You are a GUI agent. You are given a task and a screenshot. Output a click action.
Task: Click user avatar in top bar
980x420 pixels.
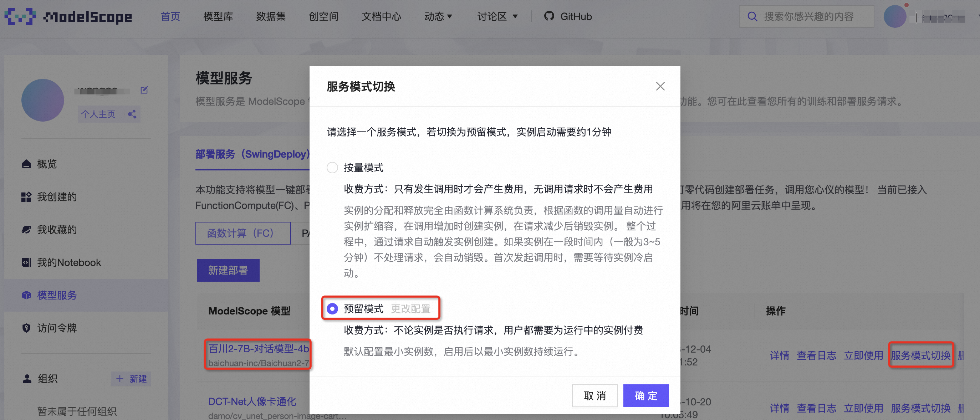pos(894,16)
